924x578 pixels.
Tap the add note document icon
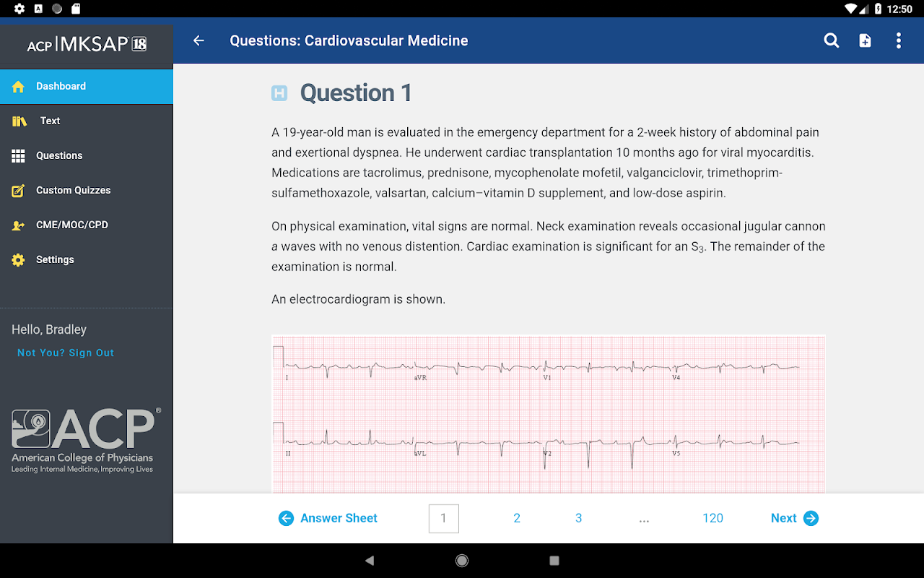click(865, 41)
